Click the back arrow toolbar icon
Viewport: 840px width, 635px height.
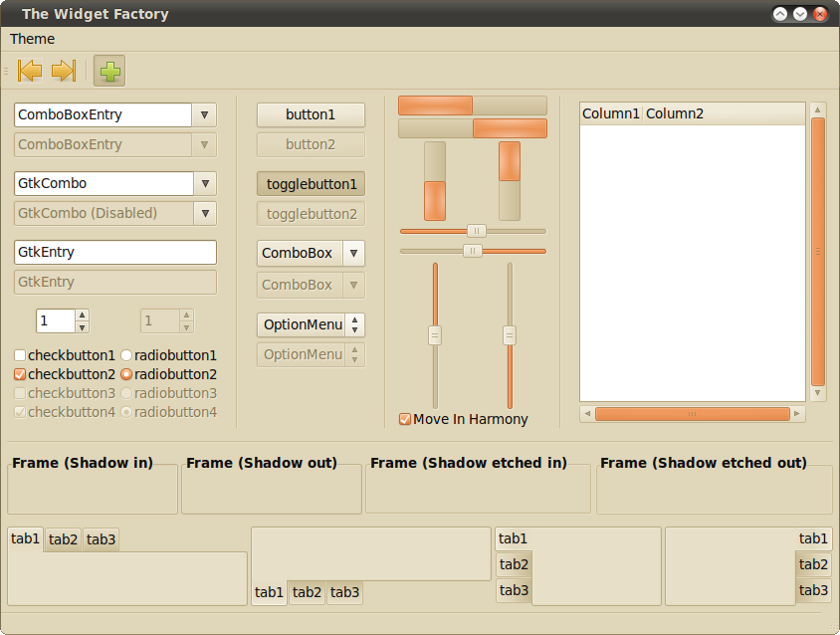pyautogui.click(x=30, y=71)
